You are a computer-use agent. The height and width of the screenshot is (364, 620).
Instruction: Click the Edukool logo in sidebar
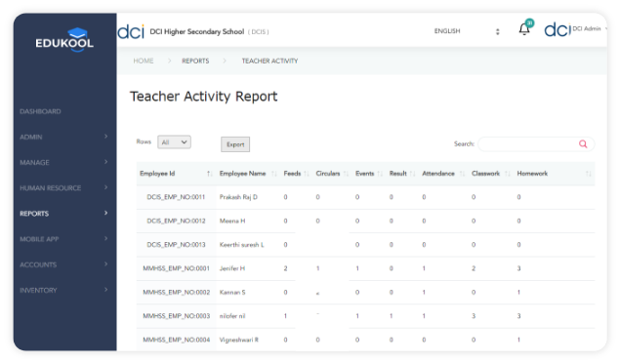(x=64, y=39)
